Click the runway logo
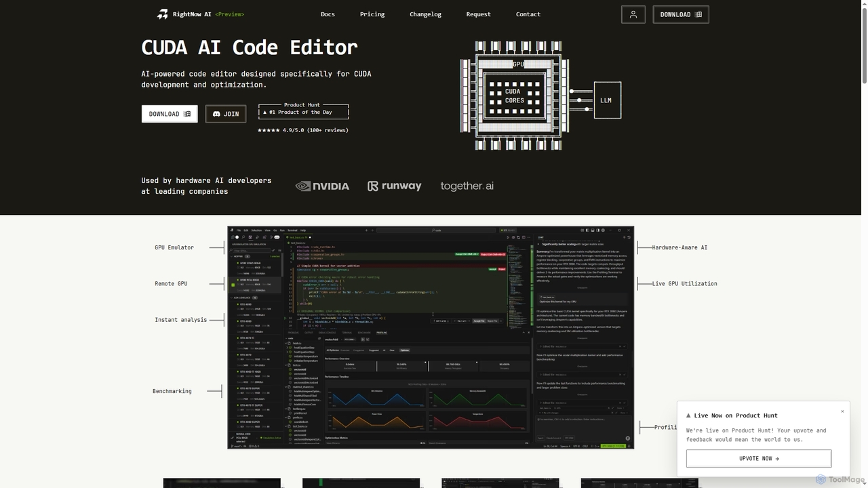This screenshot has height=488, width=868. click(394, 186)
